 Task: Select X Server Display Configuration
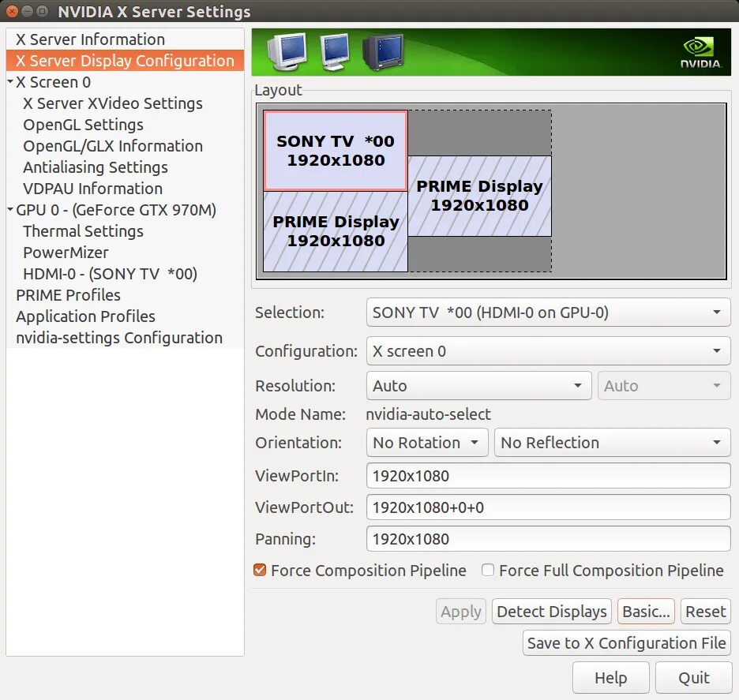(x=126, y=60)
